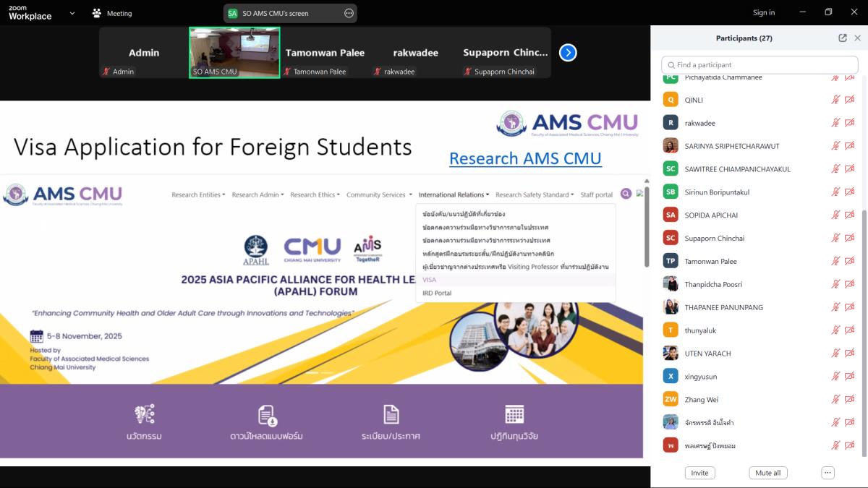
Task: Select the rakwadee video tile
Action: 415,53
